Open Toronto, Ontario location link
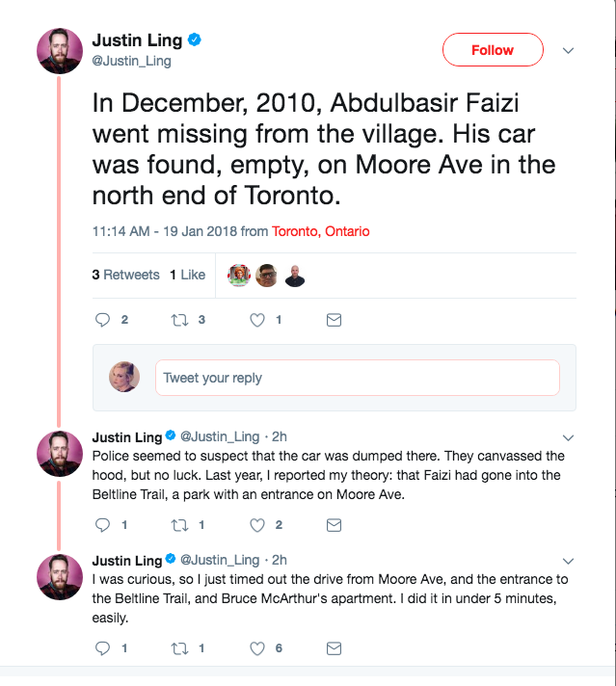Image resolution: width=616 pixels, height=686 pixels. point(320,231)
